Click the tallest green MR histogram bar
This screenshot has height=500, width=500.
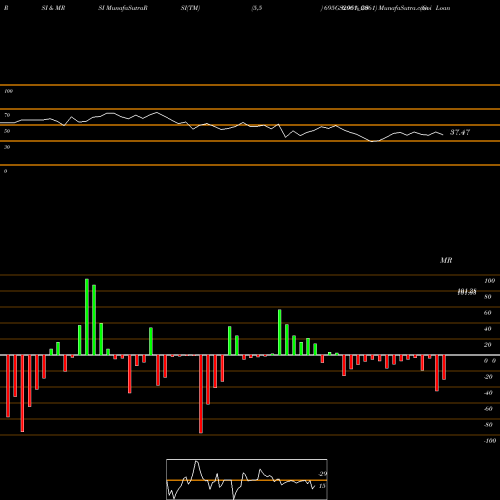[87, 317]
